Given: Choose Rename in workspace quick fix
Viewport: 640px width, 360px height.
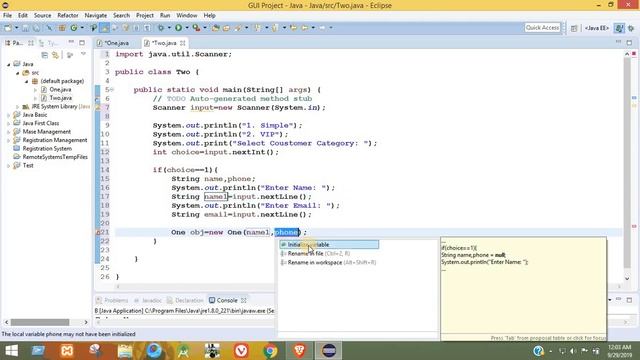Looking at the screenshot, I should click(x=329, y=262).
